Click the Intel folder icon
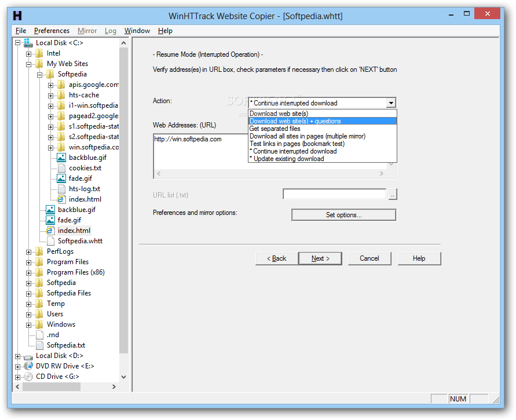This screenshot has height=420, width=516. coord(39,53)
